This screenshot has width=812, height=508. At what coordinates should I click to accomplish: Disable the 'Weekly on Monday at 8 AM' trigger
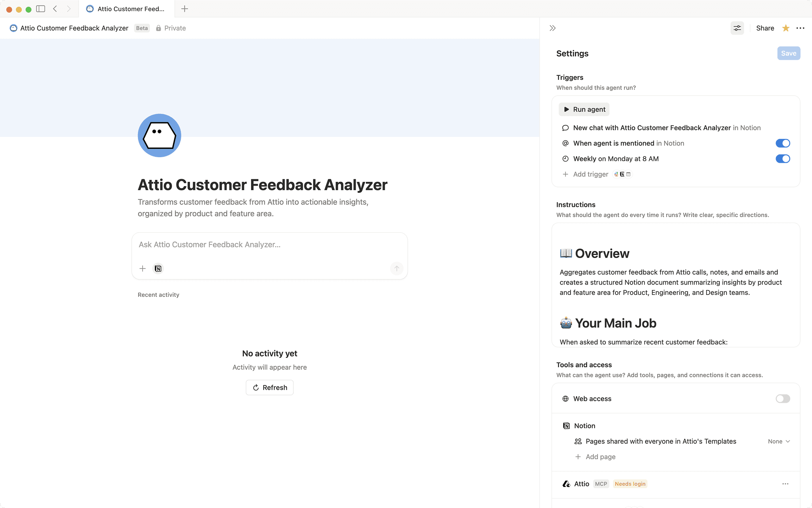point(783,159)
